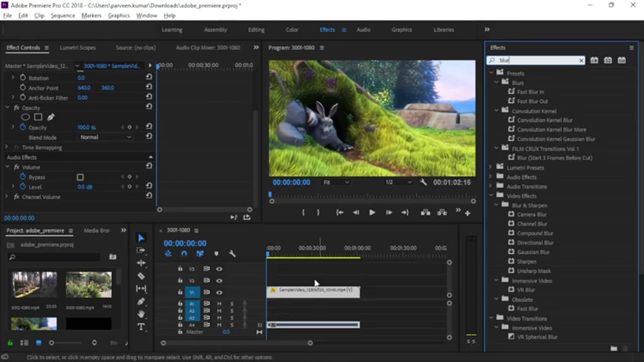Collapse the Blur & Sharpen folder
The height and width of the screenshot is (362, 644).
pos(497,205)
